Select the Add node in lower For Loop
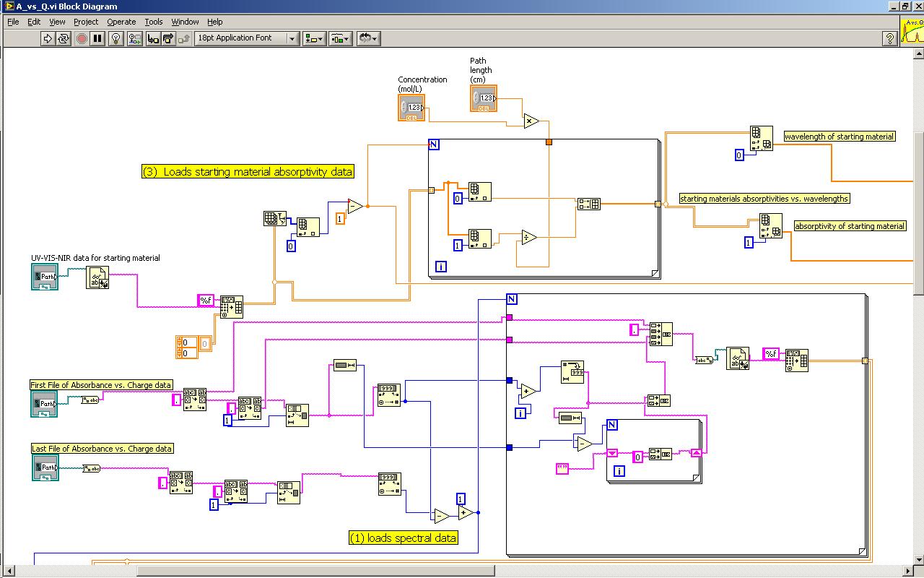Screen dimensions: 924x578 (x=528, y=391)
